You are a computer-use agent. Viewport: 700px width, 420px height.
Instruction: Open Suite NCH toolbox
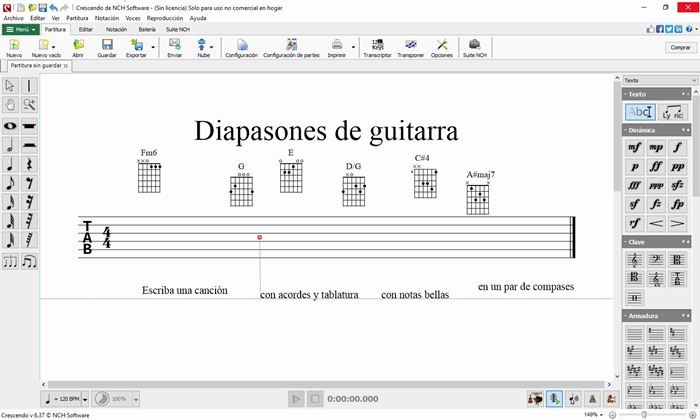coord(475,48)
